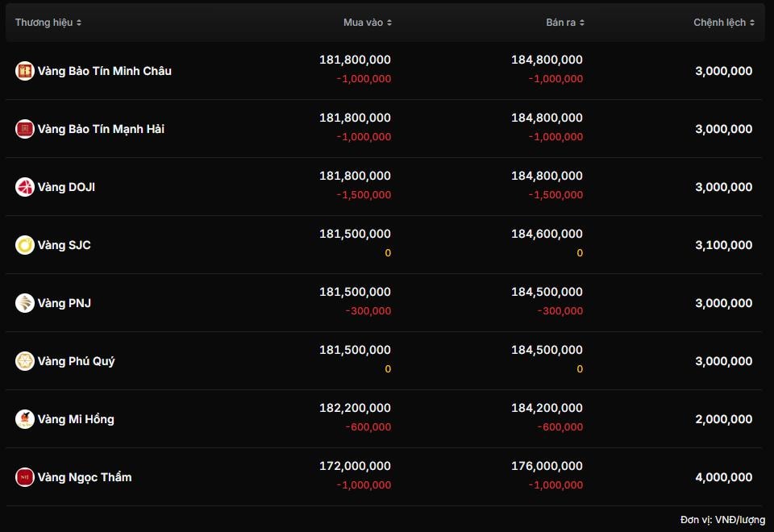The width and height of the screenshot is (774, 532).
Task: Open Vàng Bảo Tín Minh Châu name
Action: click(104, 71)
